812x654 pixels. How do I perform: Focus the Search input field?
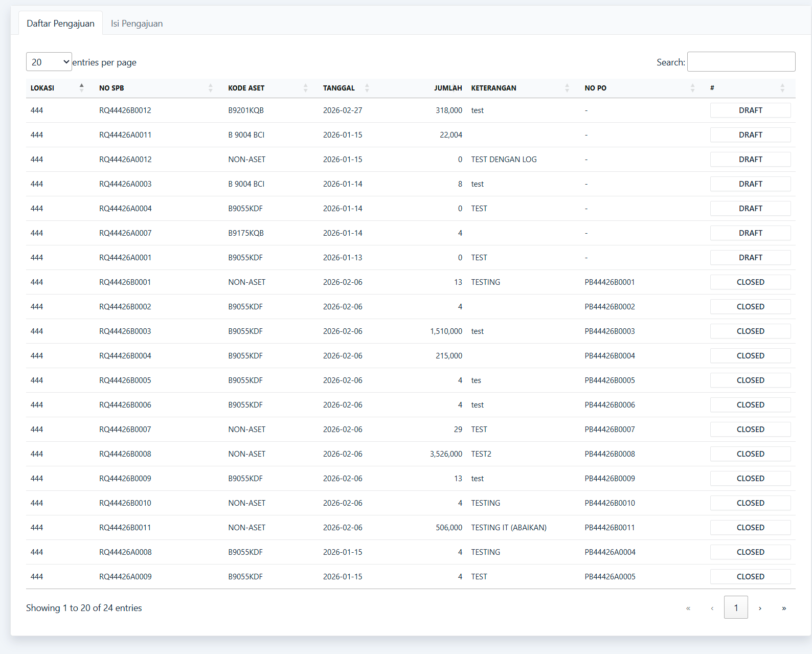tap(741, 62)
